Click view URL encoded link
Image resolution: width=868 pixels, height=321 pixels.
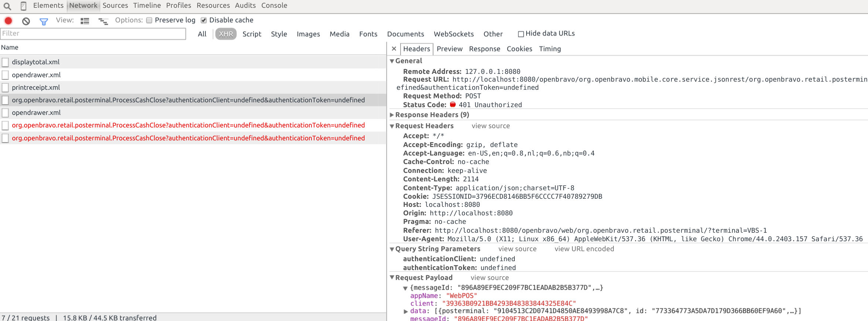[x=584, y=249]
